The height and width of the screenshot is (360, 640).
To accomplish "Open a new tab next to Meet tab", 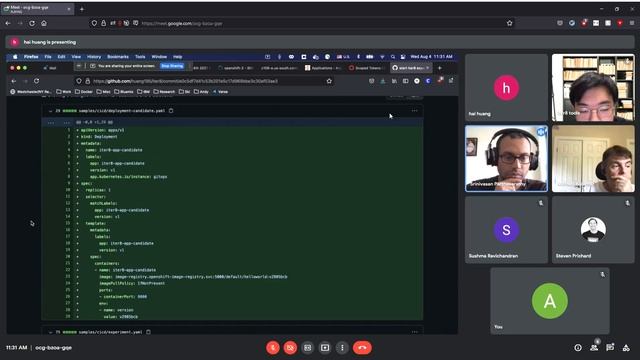I will [x=82, y=9].
